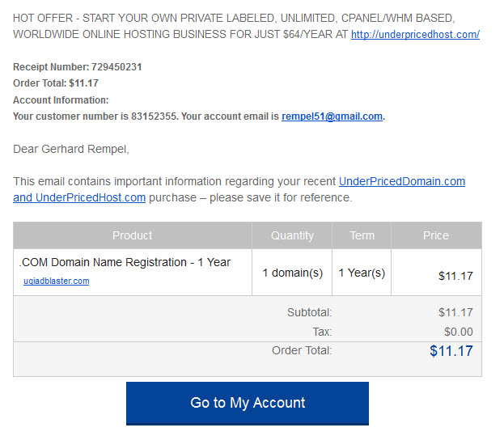Click the Subtotal label in the table
Viewport: 504px width, 436px height.
[310, 312]
